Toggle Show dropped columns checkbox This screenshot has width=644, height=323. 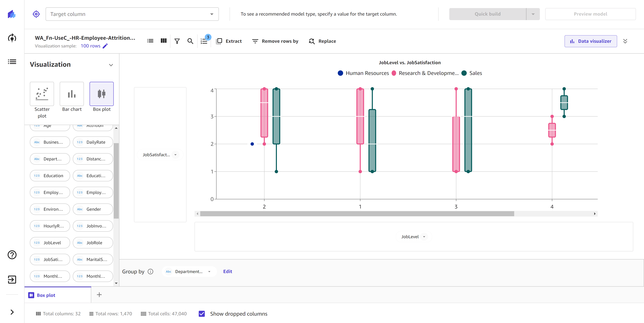point(202,314)
